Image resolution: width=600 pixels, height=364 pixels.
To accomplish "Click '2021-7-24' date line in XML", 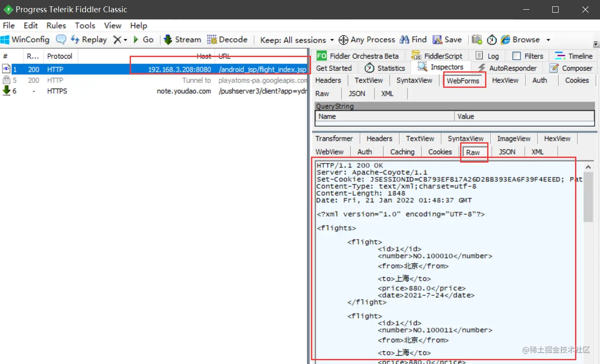I will click(426, 295).
